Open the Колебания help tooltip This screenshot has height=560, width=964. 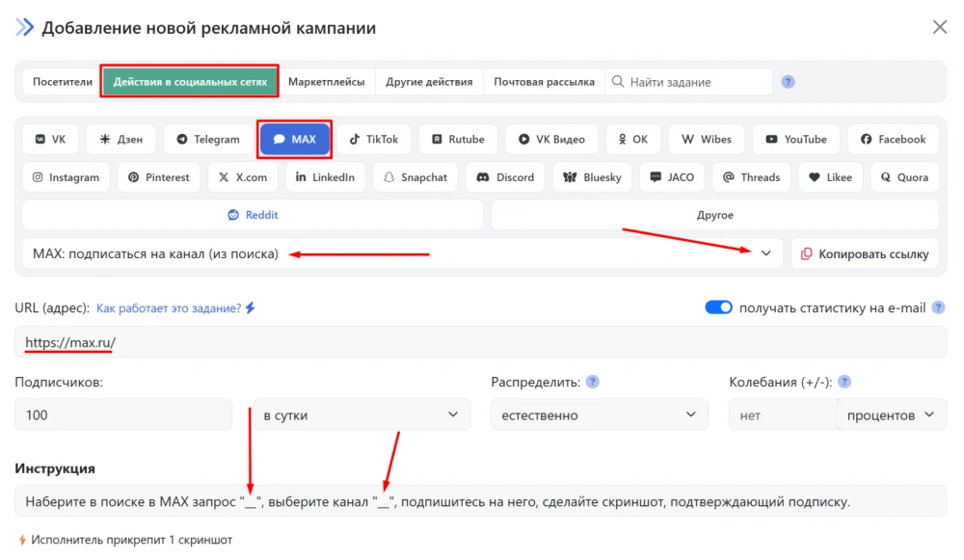coord(844,381)
